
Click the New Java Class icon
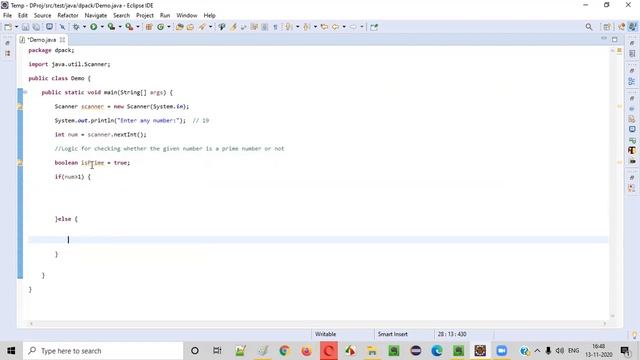[x=160, y=27]
